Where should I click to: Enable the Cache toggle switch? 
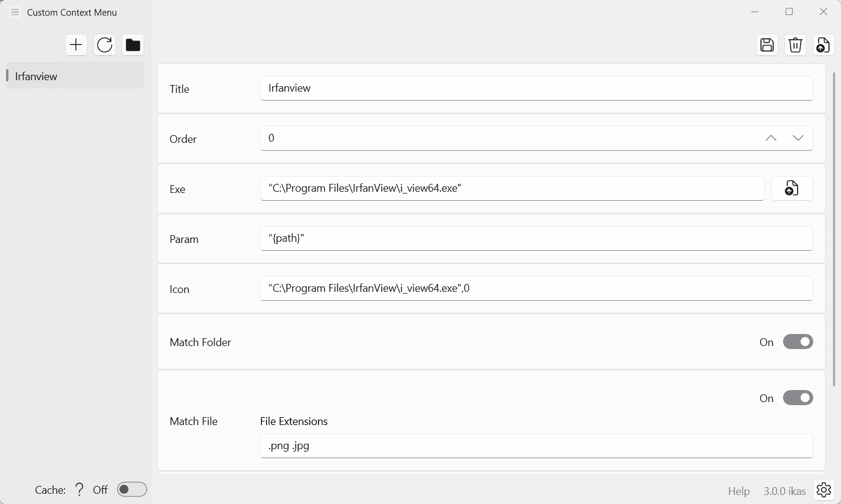pyautogui.click(x=132, y=490)
